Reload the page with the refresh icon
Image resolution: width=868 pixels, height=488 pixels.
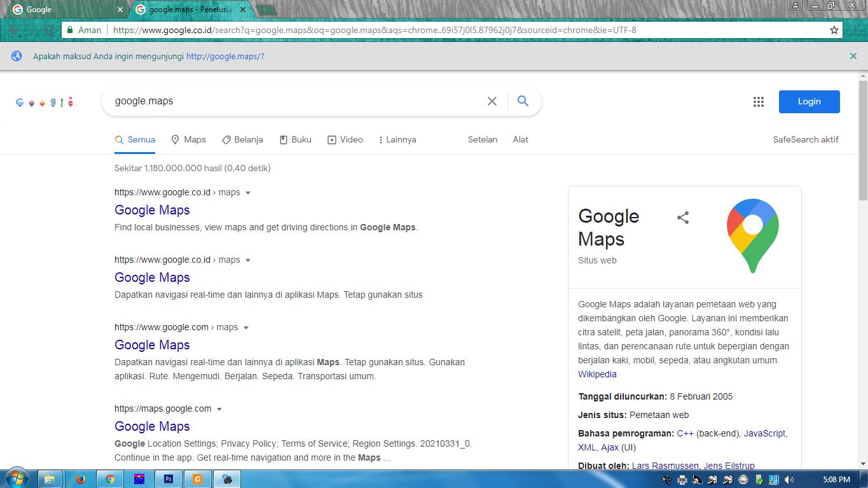click(x=49, y=29)
